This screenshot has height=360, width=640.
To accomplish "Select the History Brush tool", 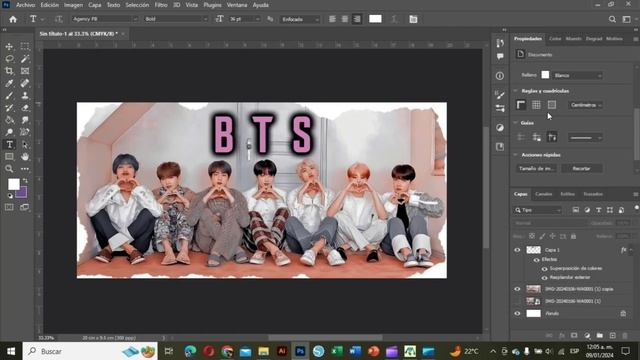I will [x=9, y=108].
